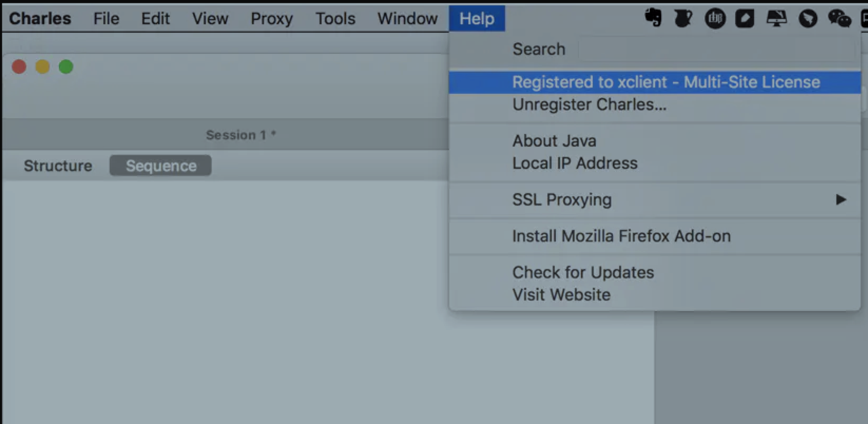Open the Evernote elephant menu bar icon
Screen dimensions: 868x424
coord(653,18)
